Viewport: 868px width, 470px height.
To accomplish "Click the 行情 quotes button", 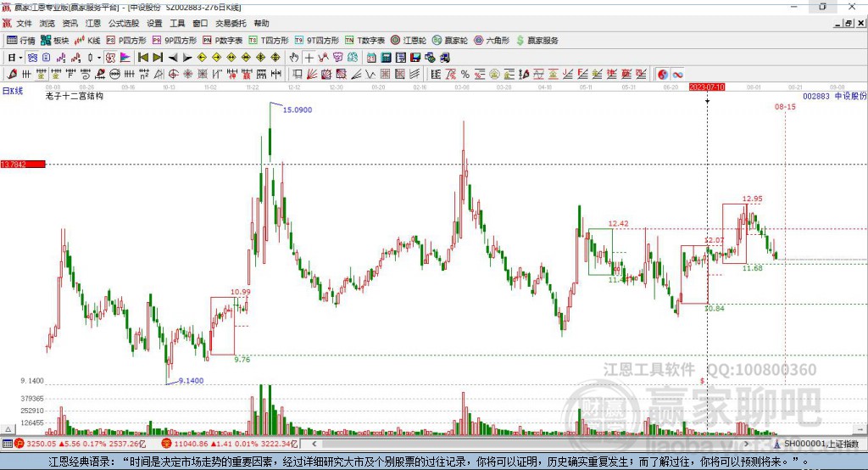I will pyautogui.click(x=21, y=41).
